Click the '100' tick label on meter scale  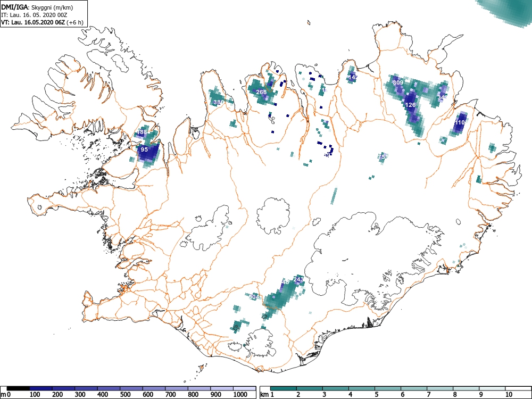tap(35, 395)
